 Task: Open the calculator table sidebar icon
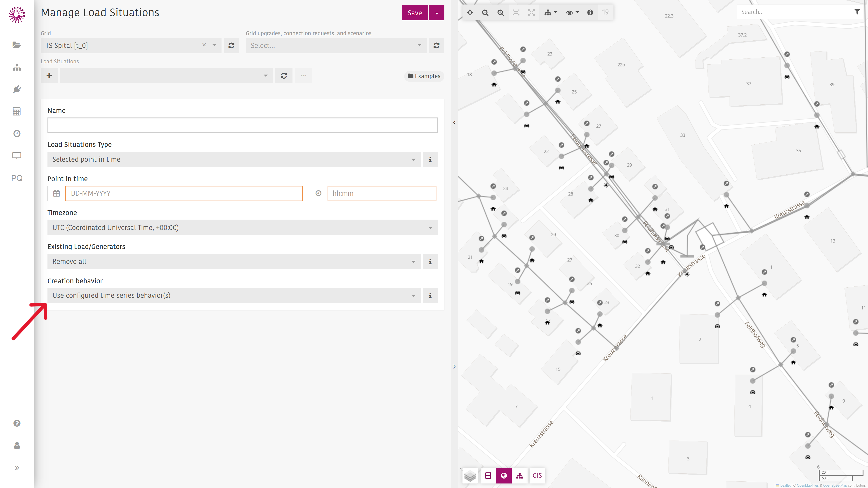coord(17,111)
